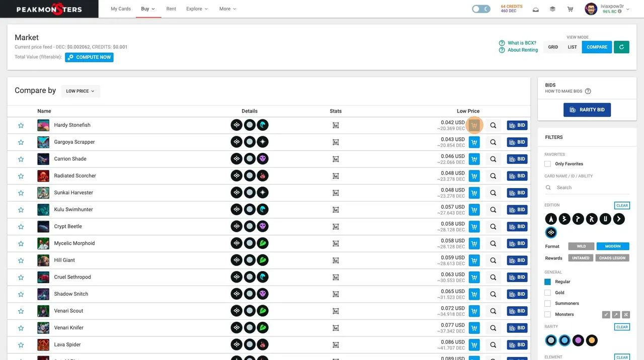Image resolution: width=644 pixels, height=360 pixels.
Task: Click Compute Now button
Action: tap(89, 57)
